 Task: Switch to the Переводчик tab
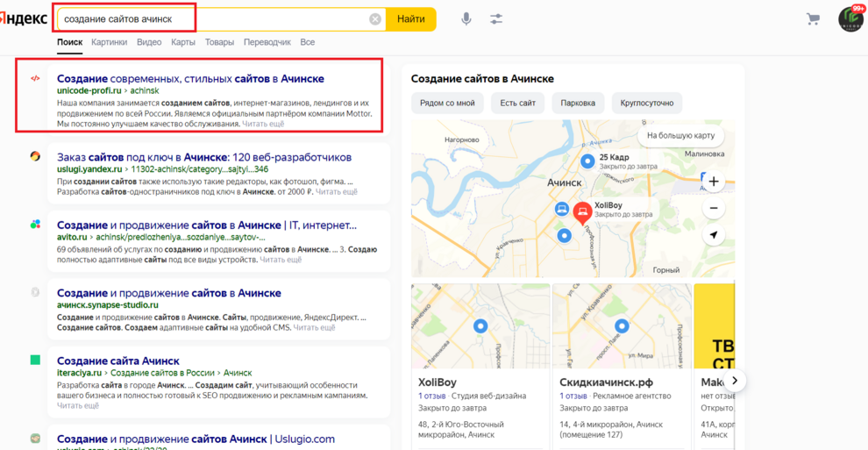[x=267, y=42]
